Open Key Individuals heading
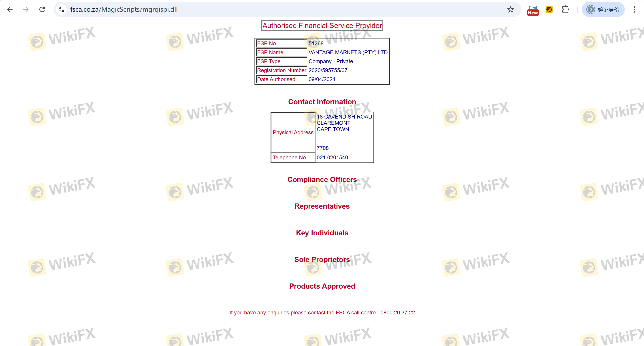Screen dimensions: 644x346 [322, 233]
